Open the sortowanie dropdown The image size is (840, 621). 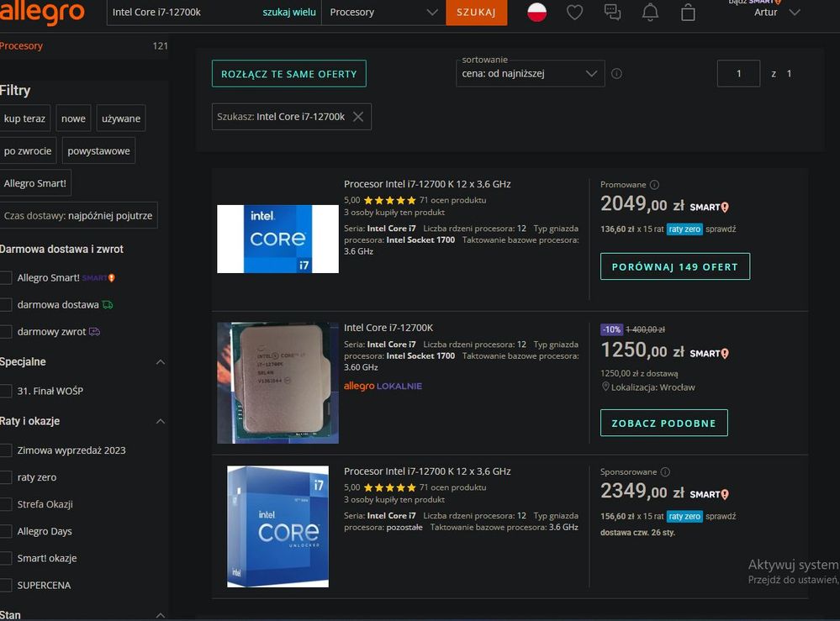coord(530,73)
